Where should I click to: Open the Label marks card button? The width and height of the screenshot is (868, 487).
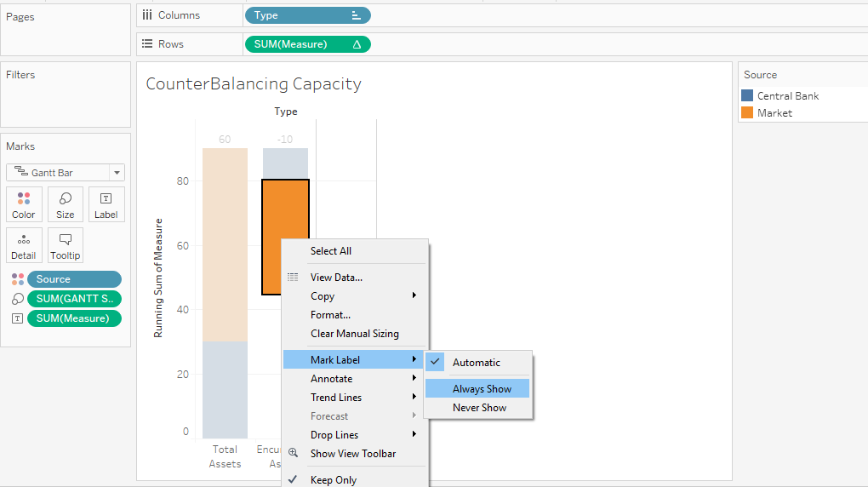click(106, 204)
